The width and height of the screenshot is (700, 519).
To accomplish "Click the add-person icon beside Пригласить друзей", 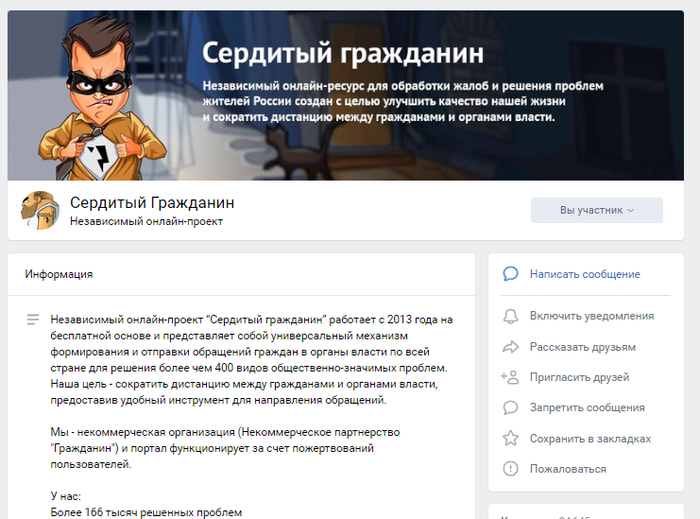I will [510, 377].
